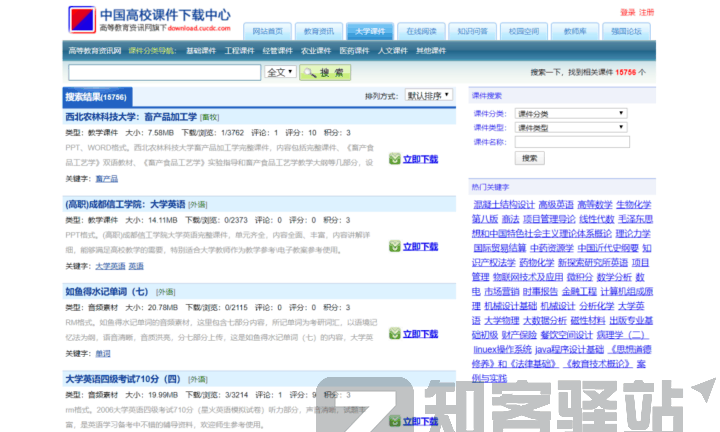Click hot keyword 药物化学
Viewport: 720px width, 432px height.
click(537, 263)
